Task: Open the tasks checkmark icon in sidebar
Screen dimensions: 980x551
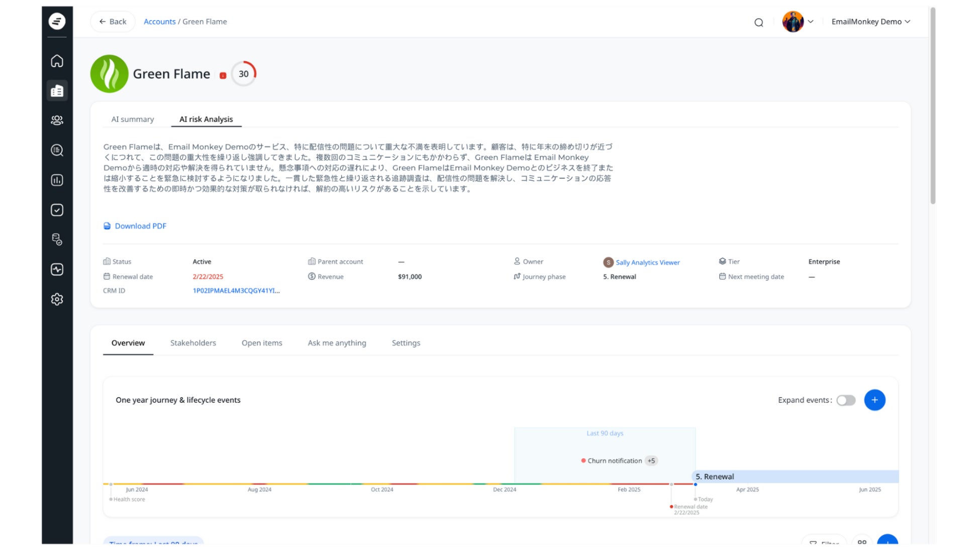Action: 57,210
